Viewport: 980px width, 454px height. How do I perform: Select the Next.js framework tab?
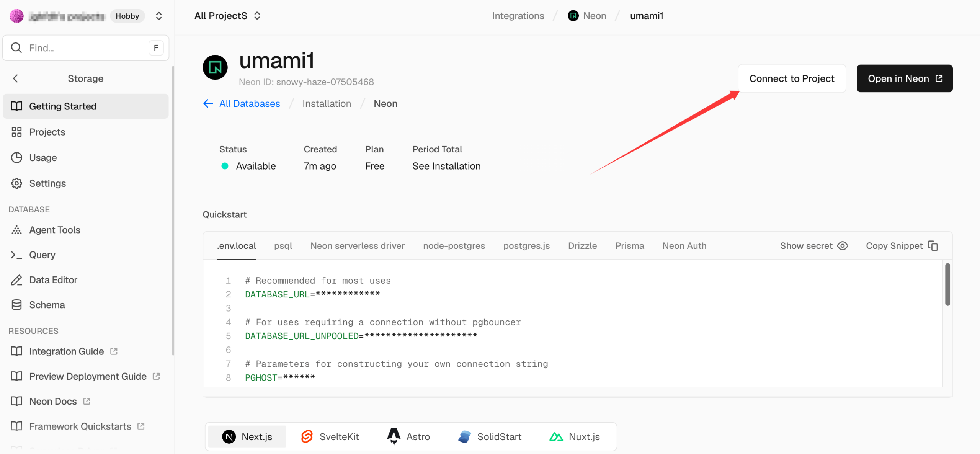pos(247,437)
